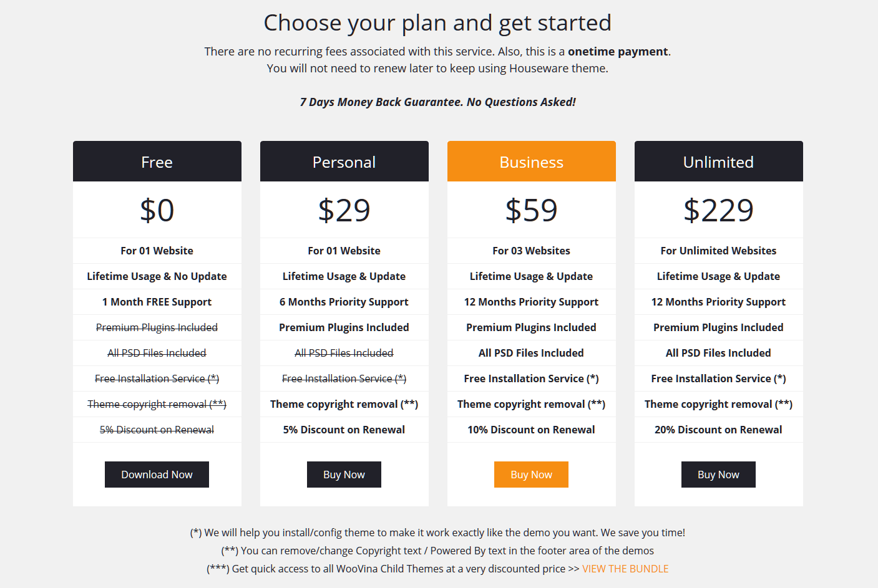Screen dimensions: 878x588
Task: Click For Unlimited Websites feature row
Action: click(x=719, y=251)
